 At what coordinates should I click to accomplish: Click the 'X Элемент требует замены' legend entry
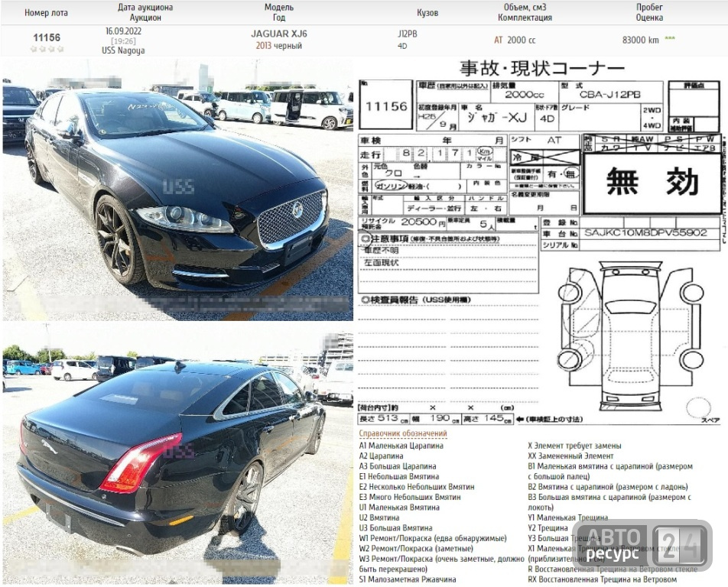tap(574, 446)
